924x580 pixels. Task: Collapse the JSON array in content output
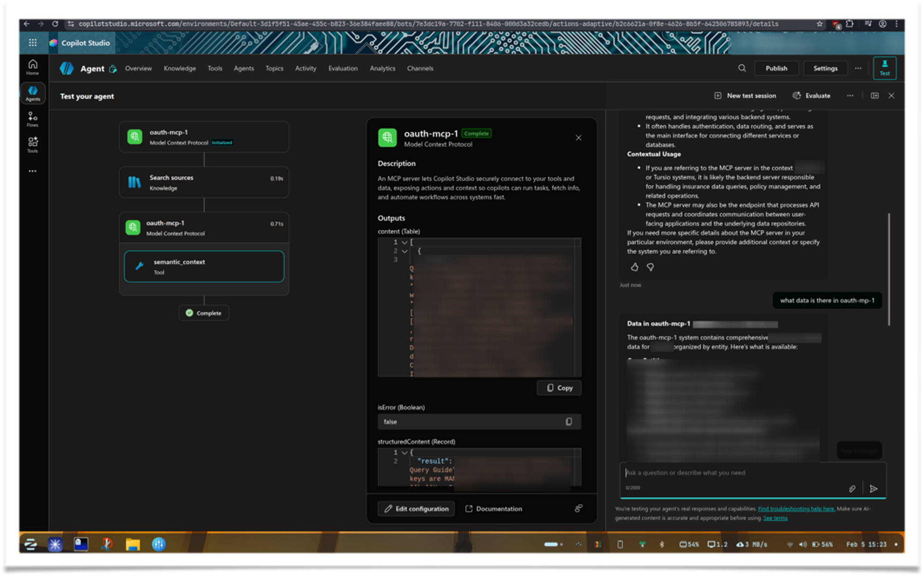pos(404,242)
